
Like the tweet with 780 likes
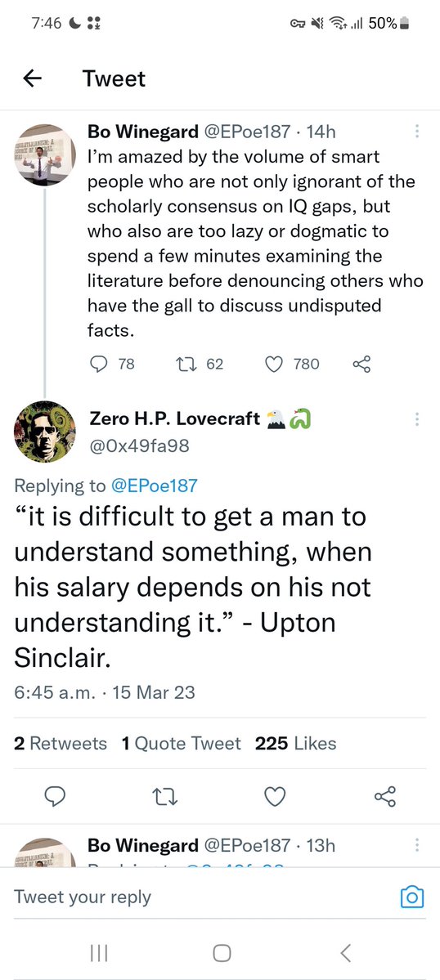tap(274, 364)
